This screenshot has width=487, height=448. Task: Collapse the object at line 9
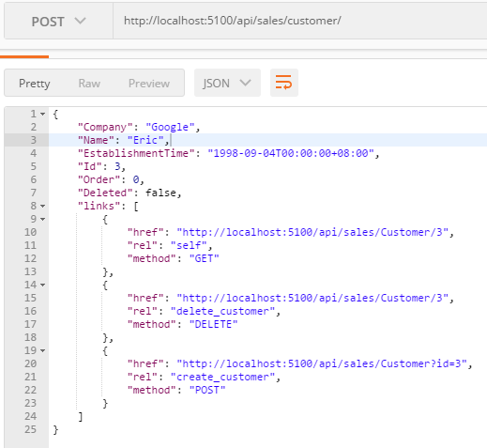(x=43, y=219)
